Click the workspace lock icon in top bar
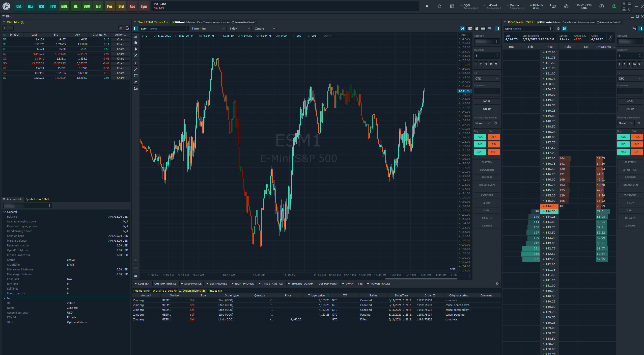Viewport: 644px width, 355px height. pos(439,6)
